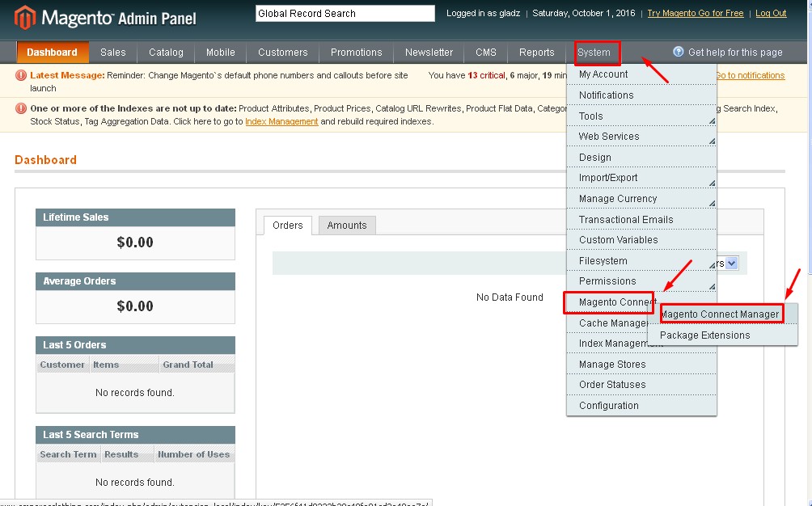This screenshot has width=812, height=506.
Task: Follow the Go to notifications link
Action: (751, 75)
